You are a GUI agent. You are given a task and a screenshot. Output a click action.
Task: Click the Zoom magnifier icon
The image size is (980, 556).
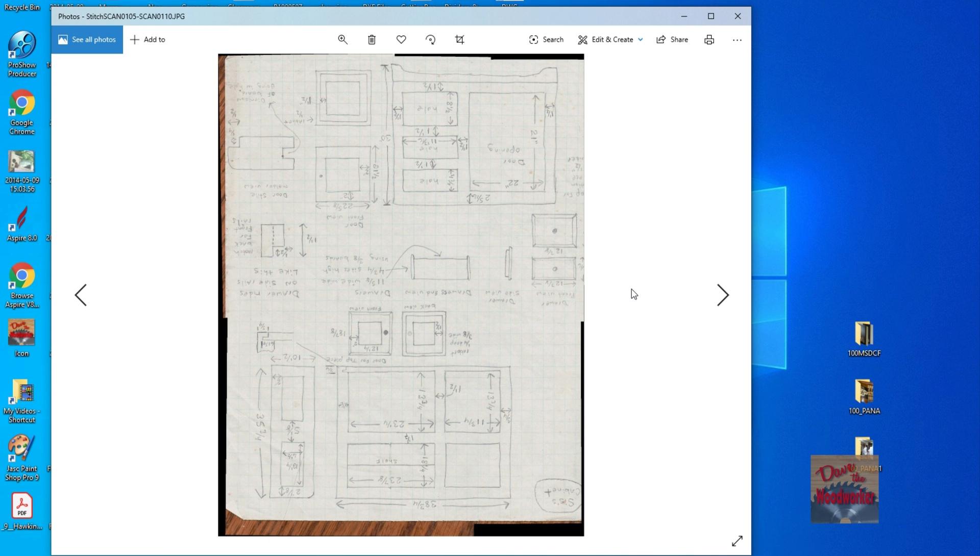[x=342, y=40]
